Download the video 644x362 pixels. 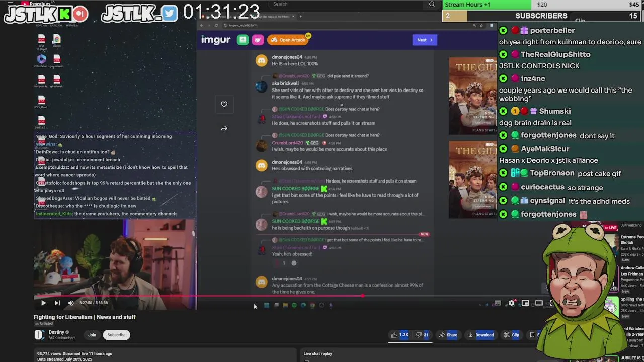point(481,335)
